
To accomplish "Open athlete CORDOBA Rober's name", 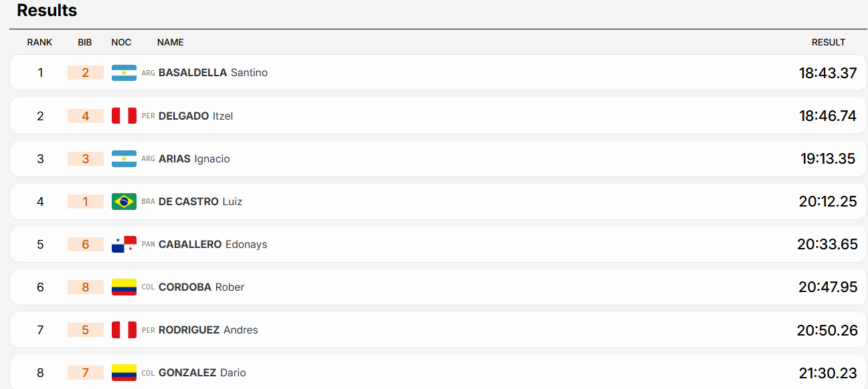I will click(x=201, y=287).
